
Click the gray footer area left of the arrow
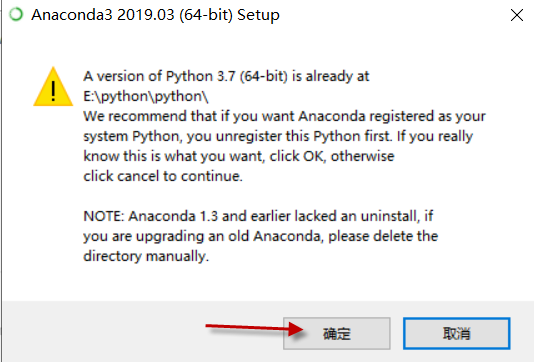102,332
